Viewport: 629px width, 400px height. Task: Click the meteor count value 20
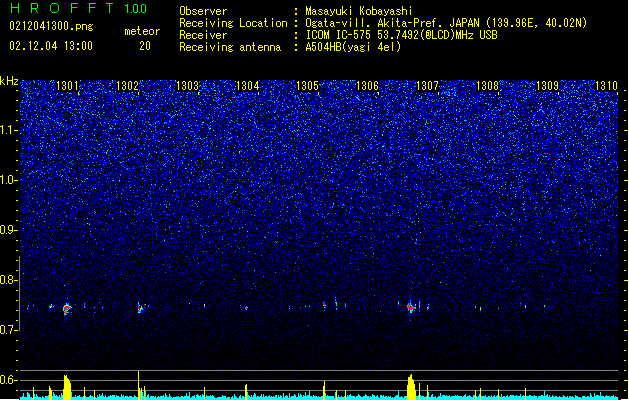[x=145, y=46]
